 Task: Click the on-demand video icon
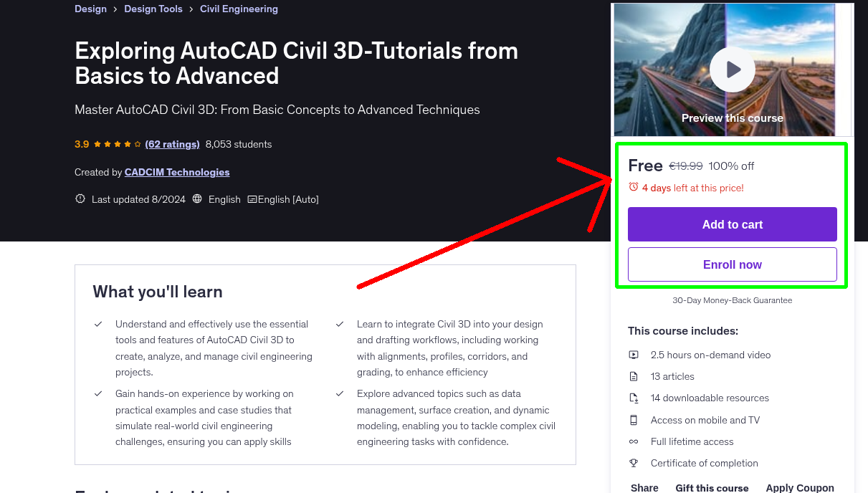[634, 355]
